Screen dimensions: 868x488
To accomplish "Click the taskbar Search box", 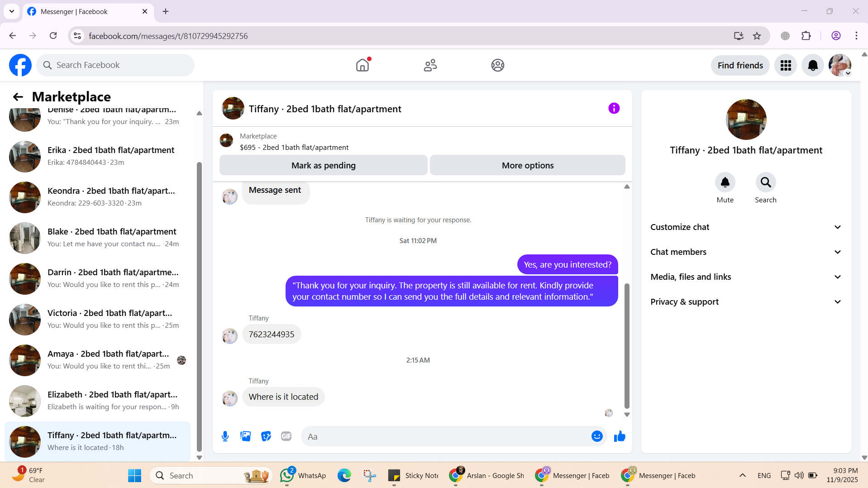I will tap(211, 475).
